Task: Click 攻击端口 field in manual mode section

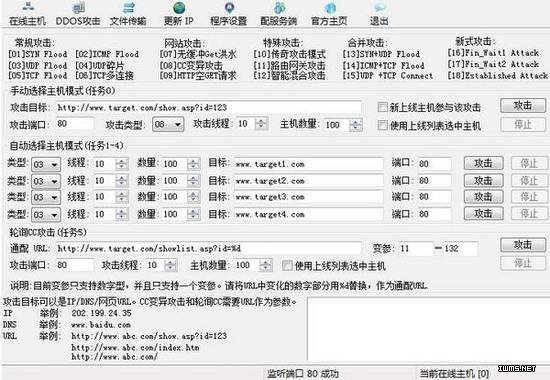Action: (74, 124)
